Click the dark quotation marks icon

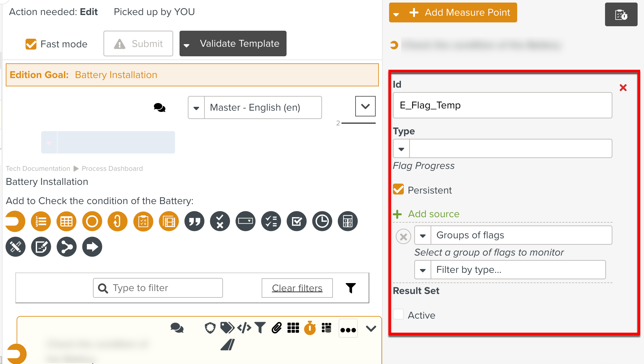point(194,221)
